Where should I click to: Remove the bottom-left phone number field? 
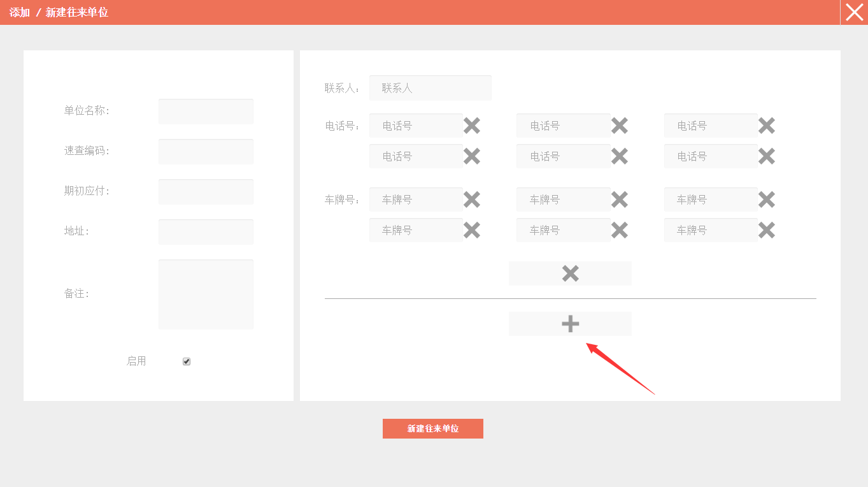click(472, 156)
